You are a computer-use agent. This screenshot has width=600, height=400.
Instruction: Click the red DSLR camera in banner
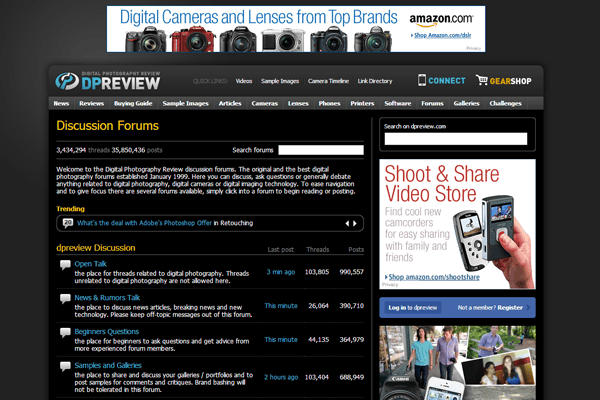192,40
